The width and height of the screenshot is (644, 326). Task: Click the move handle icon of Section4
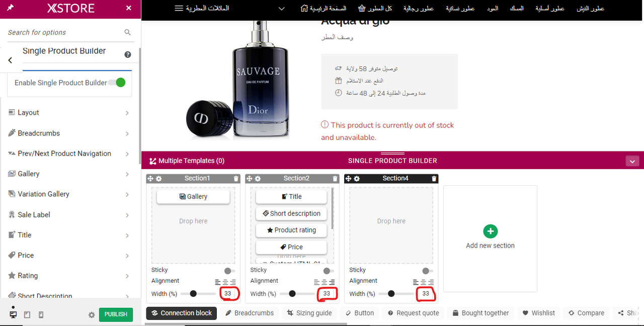pyautogui.click(x=348, y=179)
